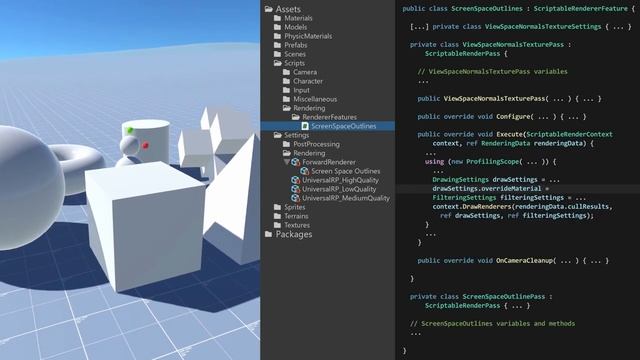
Task: Click the Screen Space Outlines asset icon
Action: 304,171
